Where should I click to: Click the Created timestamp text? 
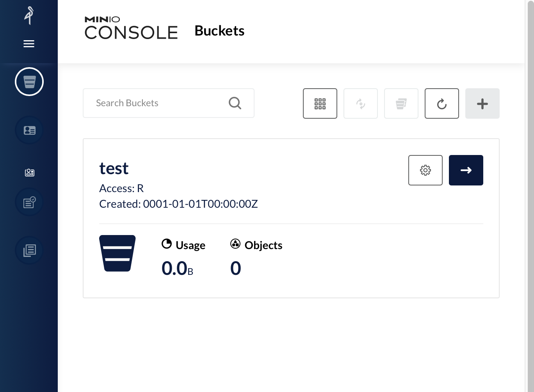coord(178,204)
